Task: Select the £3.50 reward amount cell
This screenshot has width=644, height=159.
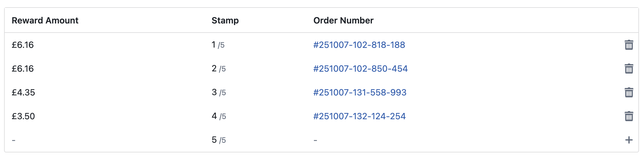Action: click(x=23, y=116)
